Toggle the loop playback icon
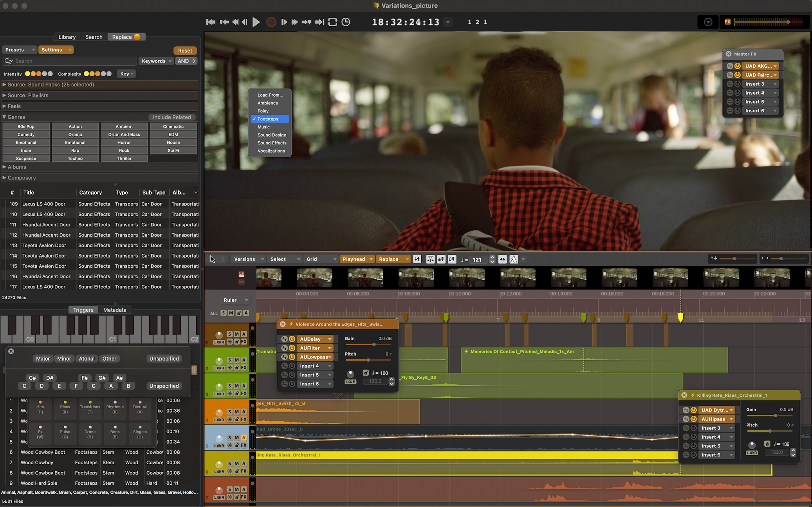The image size is (812, 507). [332, 22]
